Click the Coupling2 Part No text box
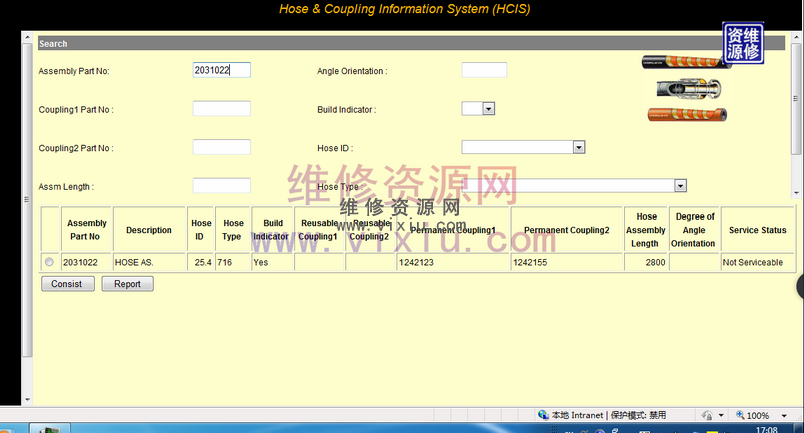Screen dimensions: 804x433 [221, 147]
